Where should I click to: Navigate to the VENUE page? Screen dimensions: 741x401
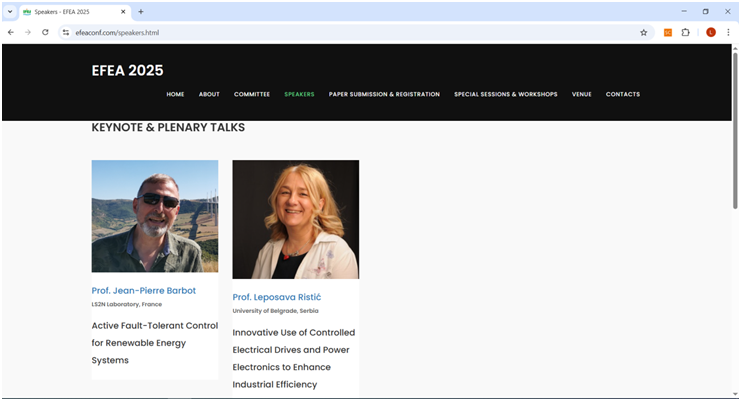581,94
